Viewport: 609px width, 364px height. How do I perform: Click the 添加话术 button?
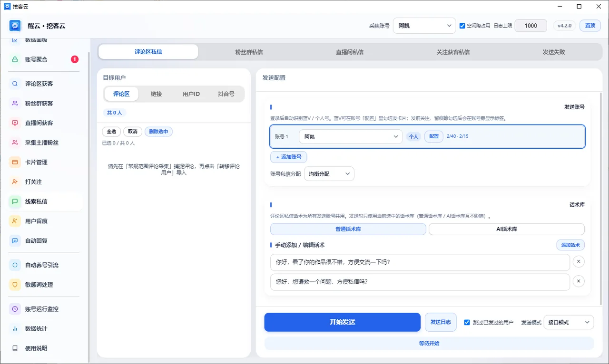coord(570,245)
